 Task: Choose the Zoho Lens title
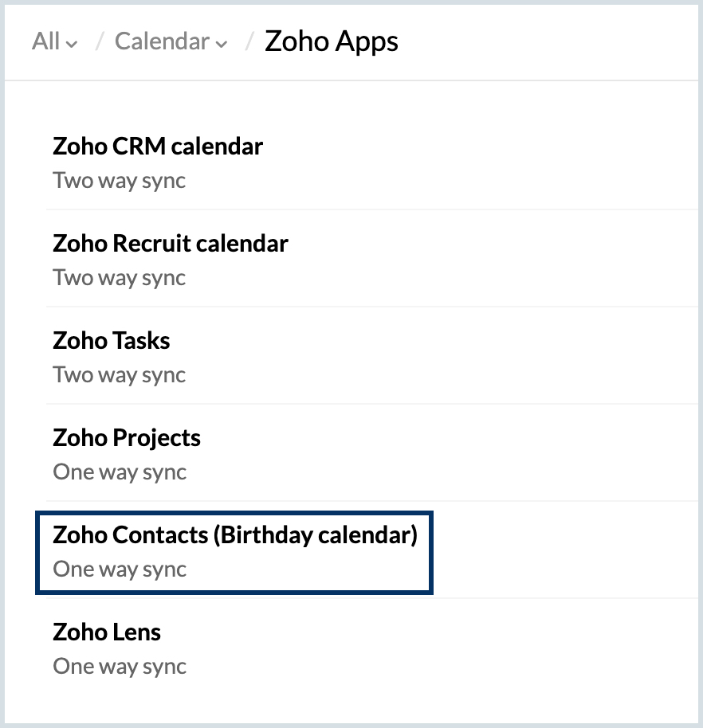point(107,632)
